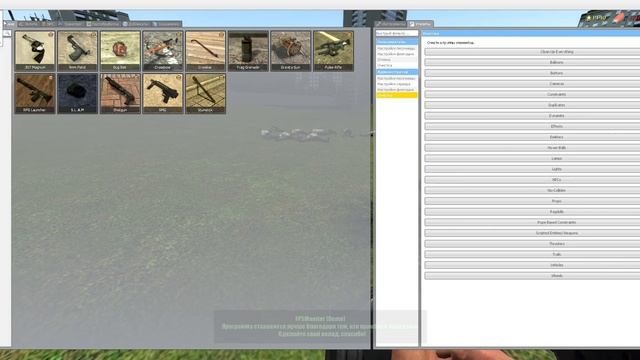This screenshot has width=640, height=360.
Task: Focus the search field above utilities list
Action: (397, 33)
